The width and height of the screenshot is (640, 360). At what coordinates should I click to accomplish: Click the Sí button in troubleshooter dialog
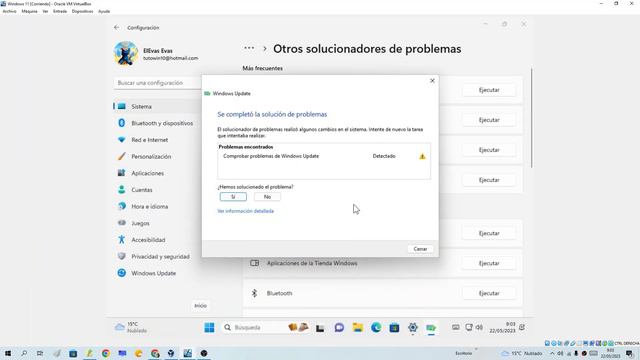click(233, 197)
